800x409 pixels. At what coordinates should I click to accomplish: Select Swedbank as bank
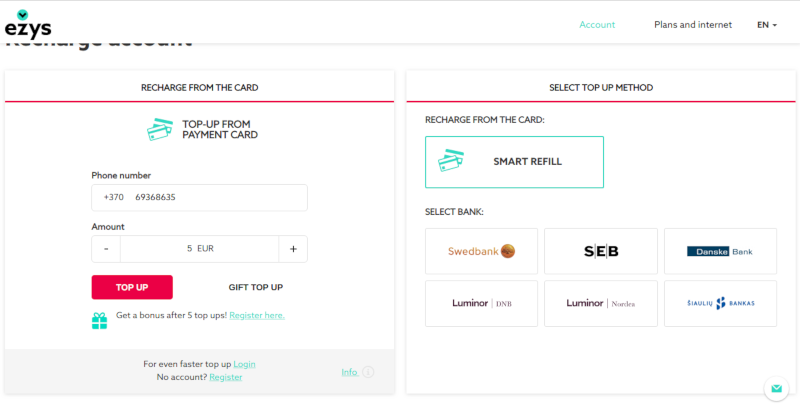coord(481,251)
